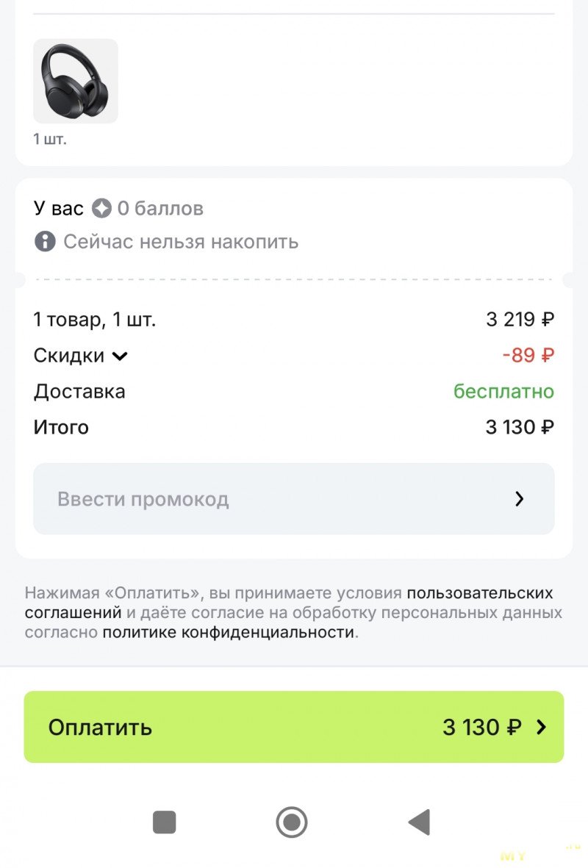Tap the Android recent apps square button
The image size is (588, 868).
[165, 822]
